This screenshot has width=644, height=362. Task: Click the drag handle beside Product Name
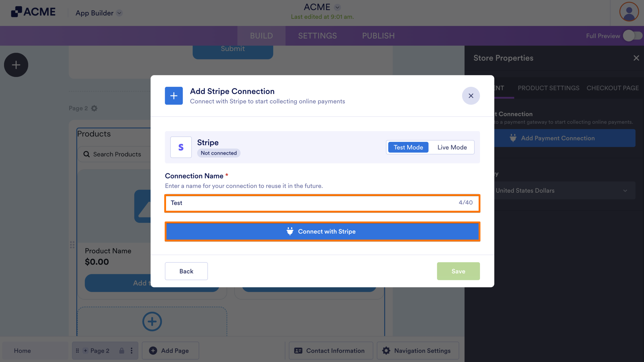tap(72, 245)
